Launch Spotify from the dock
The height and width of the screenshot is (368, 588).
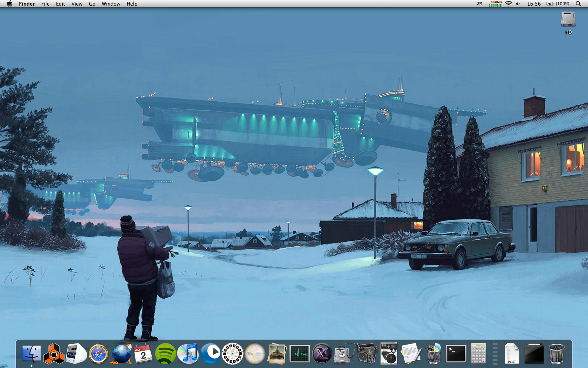click(x=166, y=354)
